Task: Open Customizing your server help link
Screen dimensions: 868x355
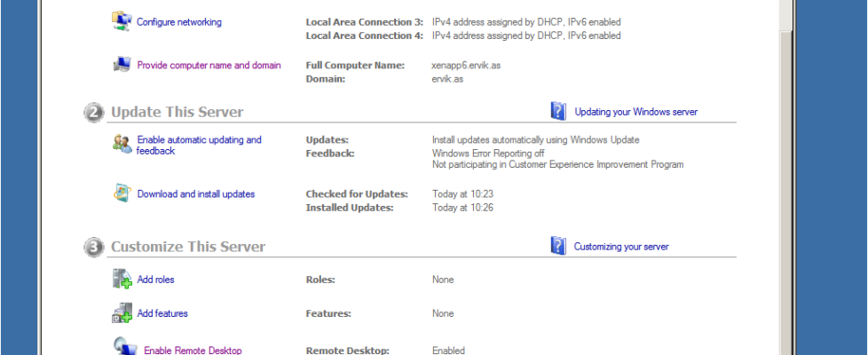Action: tap(621, 247)
